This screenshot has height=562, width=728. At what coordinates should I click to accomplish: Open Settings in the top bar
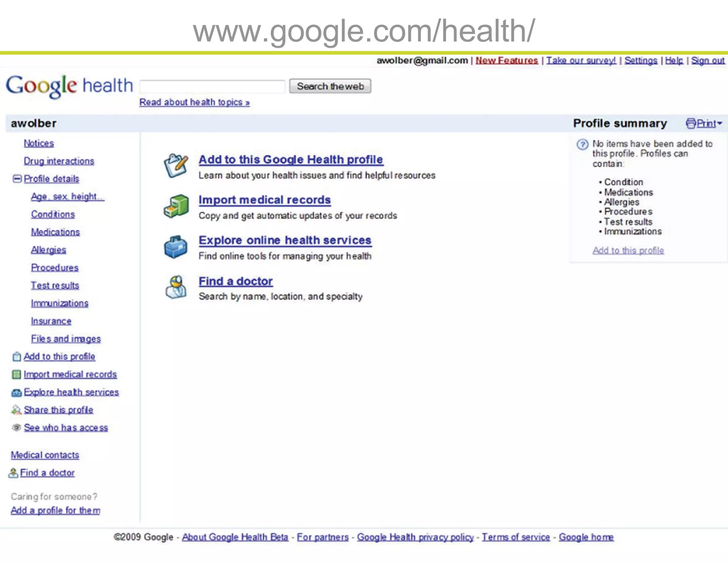[641, 61]
